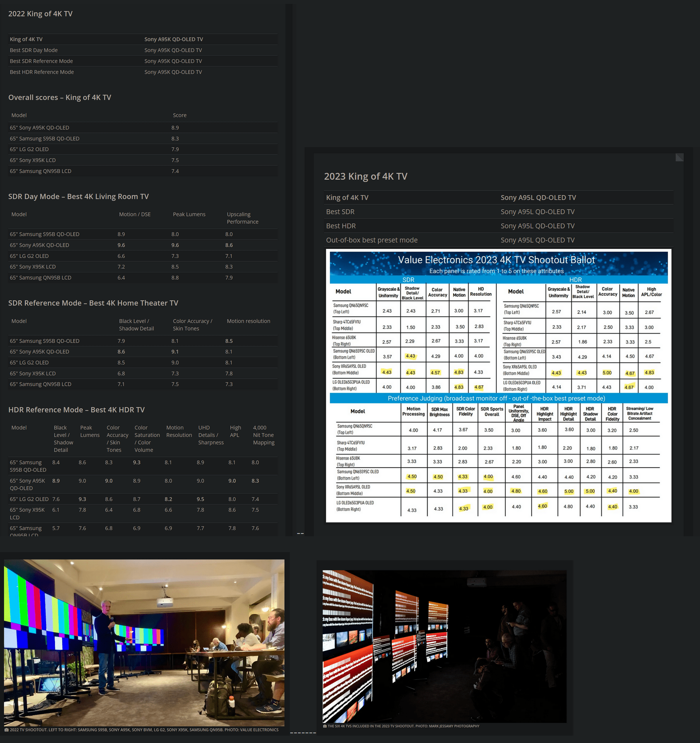This screenshot has height=743, width=700.
Task: Click the 'Motion / DSE' column header
Action: click(x=135, y=214)
